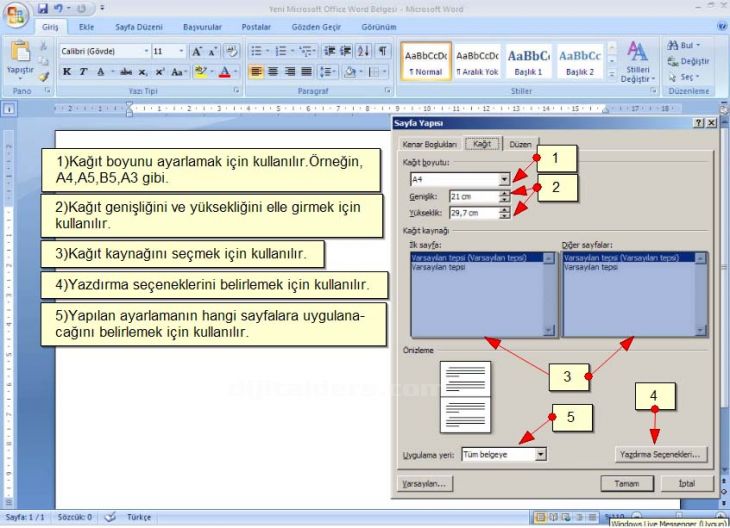730x528 pixels.
Task: Expand the Yazı Tipi dialog launcher
Action: [x=237, y=91]
